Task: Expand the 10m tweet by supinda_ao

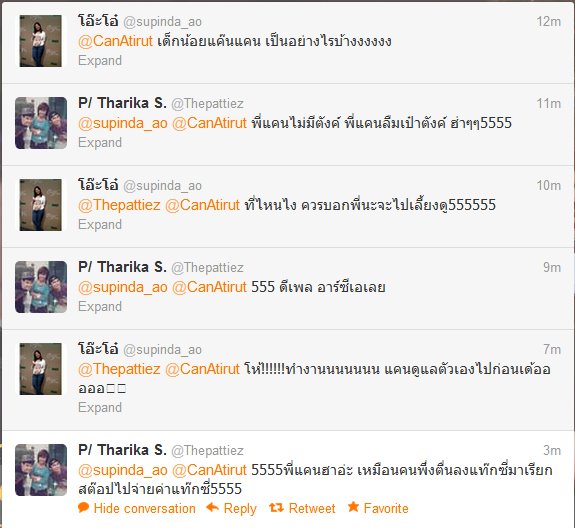Action: click(x=100, y=224)
